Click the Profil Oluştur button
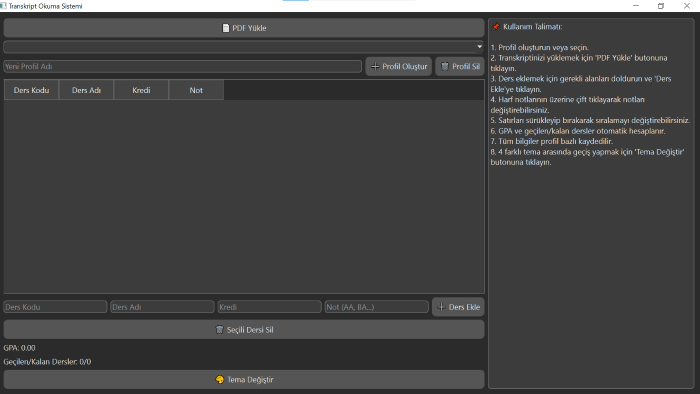This screenshot has width=700, height=394. [x=399, y=66]
